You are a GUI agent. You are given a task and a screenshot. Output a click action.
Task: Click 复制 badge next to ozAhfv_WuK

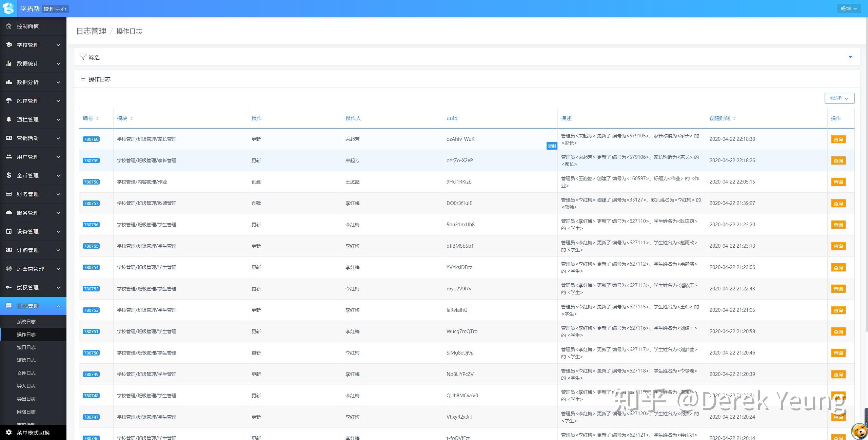pyautogui.click(x=552, y=146)
